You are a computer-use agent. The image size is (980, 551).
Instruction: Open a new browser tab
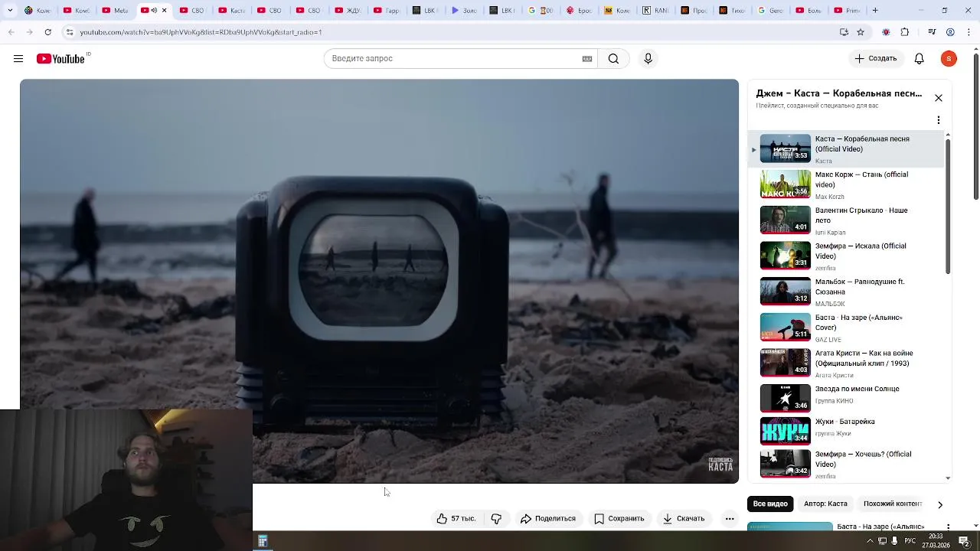click(x=875, y=11)
